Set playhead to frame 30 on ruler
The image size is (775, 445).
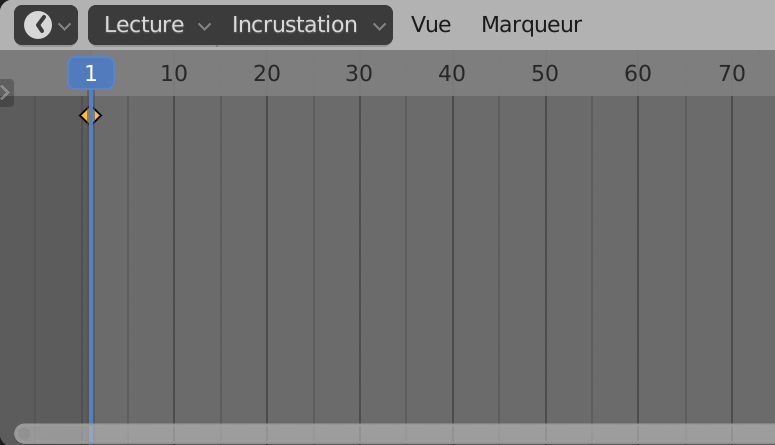(359, 73)
